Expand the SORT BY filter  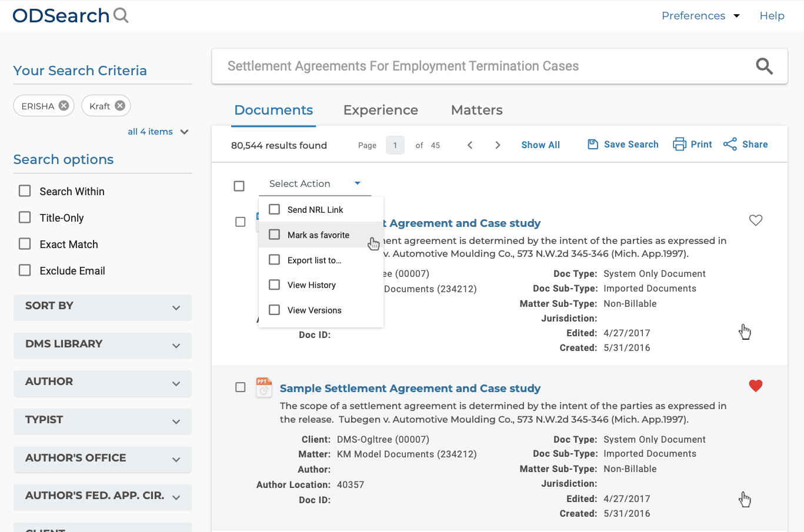pyautogui.click(x=102, y=307)
